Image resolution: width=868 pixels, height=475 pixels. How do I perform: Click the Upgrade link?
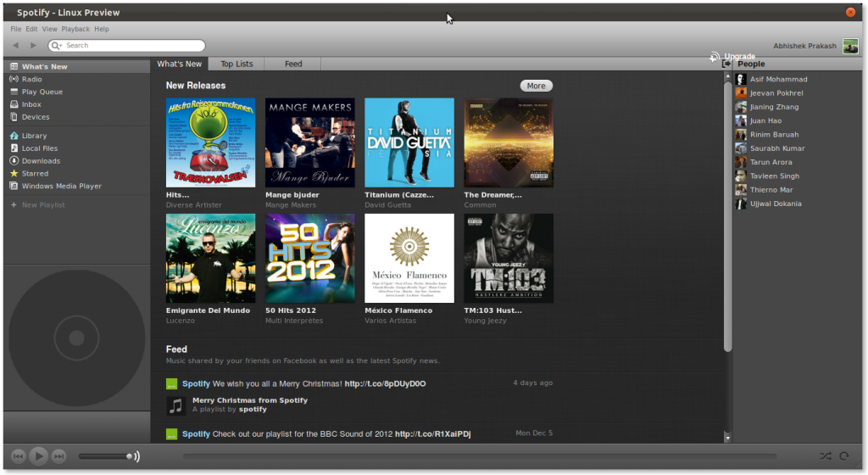pos(739,57)
